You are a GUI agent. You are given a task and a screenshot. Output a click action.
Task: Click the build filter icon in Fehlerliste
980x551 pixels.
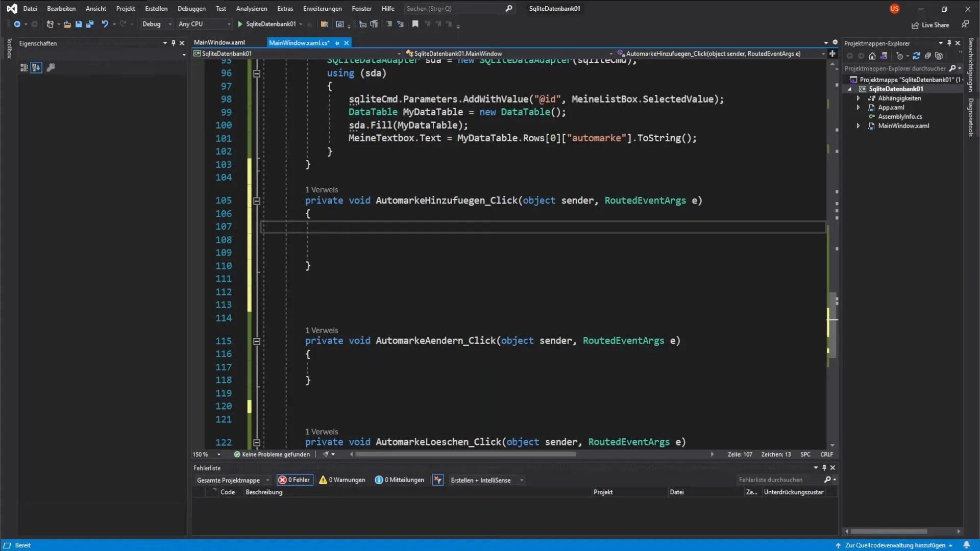[437, 480]
